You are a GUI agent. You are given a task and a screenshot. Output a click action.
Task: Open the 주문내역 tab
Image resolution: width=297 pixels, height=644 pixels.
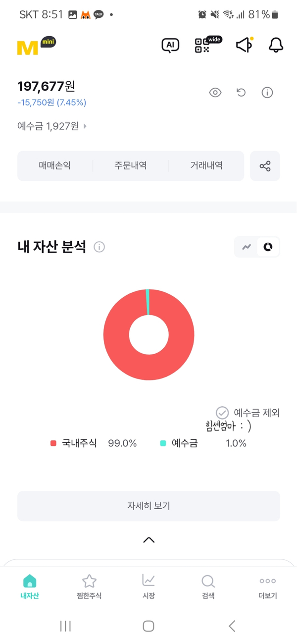point(131,165)
